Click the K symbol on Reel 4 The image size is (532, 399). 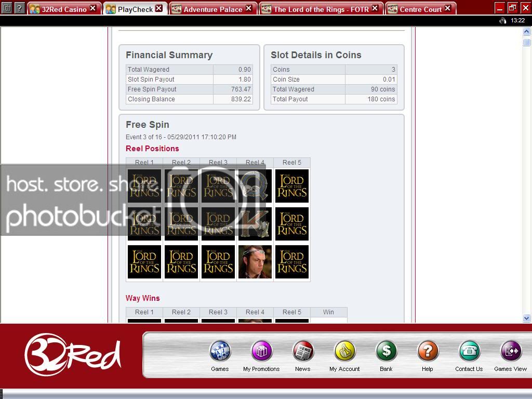pyautogui.click(x=255, y=224)
